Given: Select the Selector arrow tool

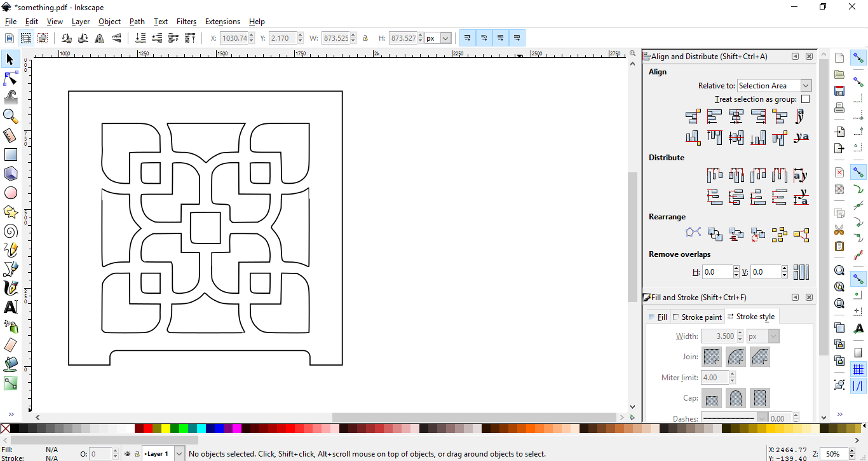Looking at the screenshot, I should 10,59.
